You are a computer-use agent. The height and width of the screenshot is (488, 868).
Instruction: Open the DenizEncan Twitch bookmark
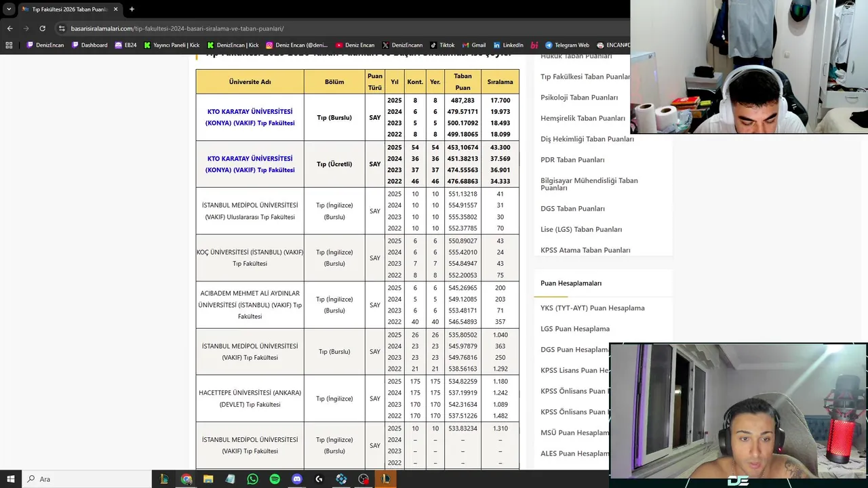[45, 45]
